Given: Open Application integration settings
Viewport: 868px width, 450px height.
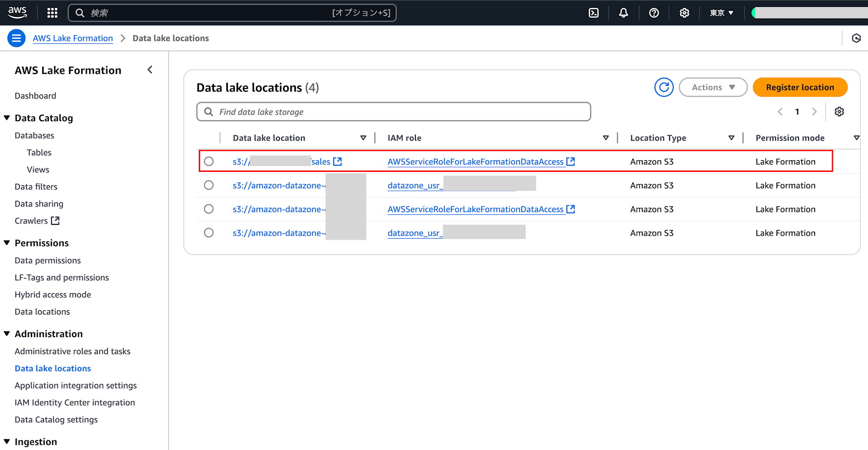Looking at the screenshot, I should [76, 385].
